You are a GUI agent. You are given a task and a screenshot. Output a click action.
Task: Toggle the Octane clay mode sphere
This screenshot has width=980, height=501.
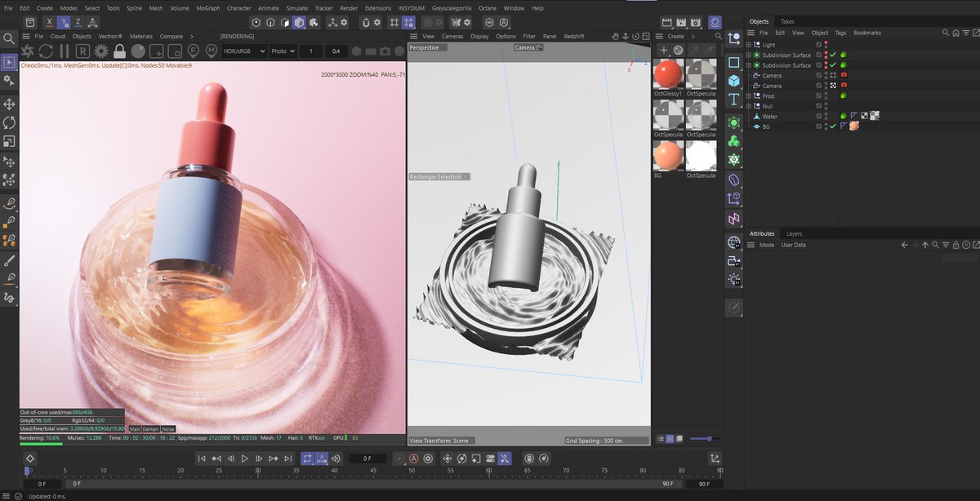pos(139,51)
